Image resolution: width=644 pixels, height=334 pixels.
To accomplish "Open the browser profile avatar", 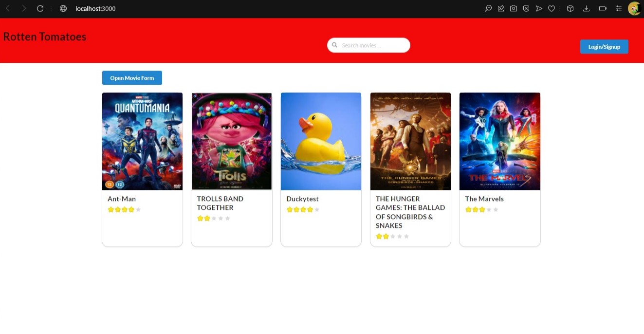I will (634, 8).
